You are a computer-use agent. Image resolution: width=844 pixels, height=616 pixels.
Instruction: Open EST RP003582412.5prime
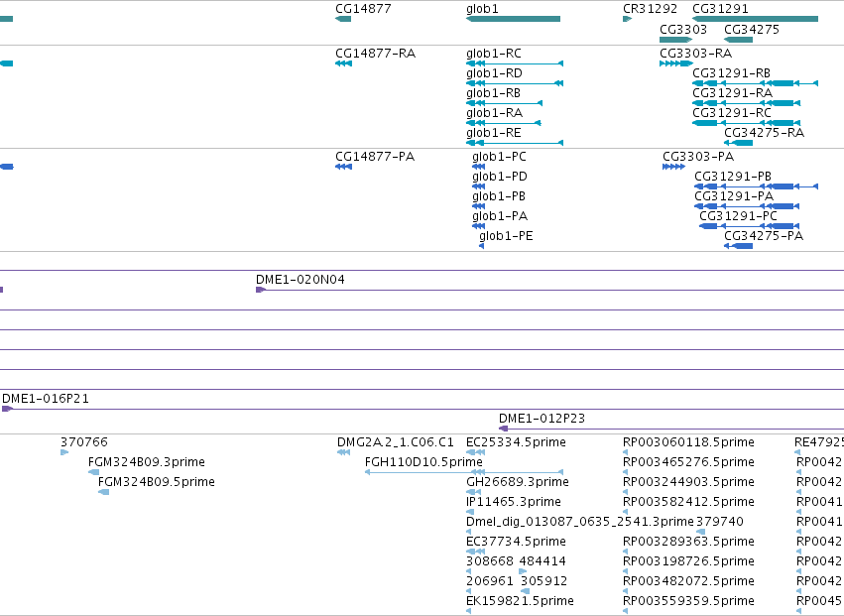[688, 502]
